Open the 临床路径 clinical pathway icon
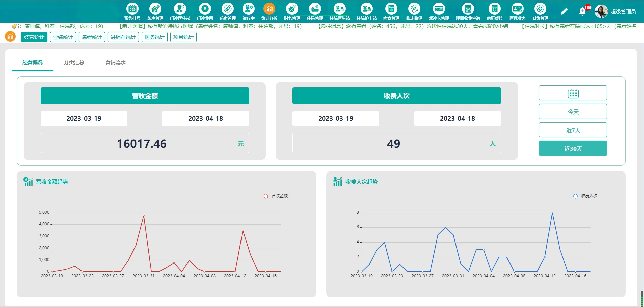This screenshot has height=307, width=644. (414, 11)
